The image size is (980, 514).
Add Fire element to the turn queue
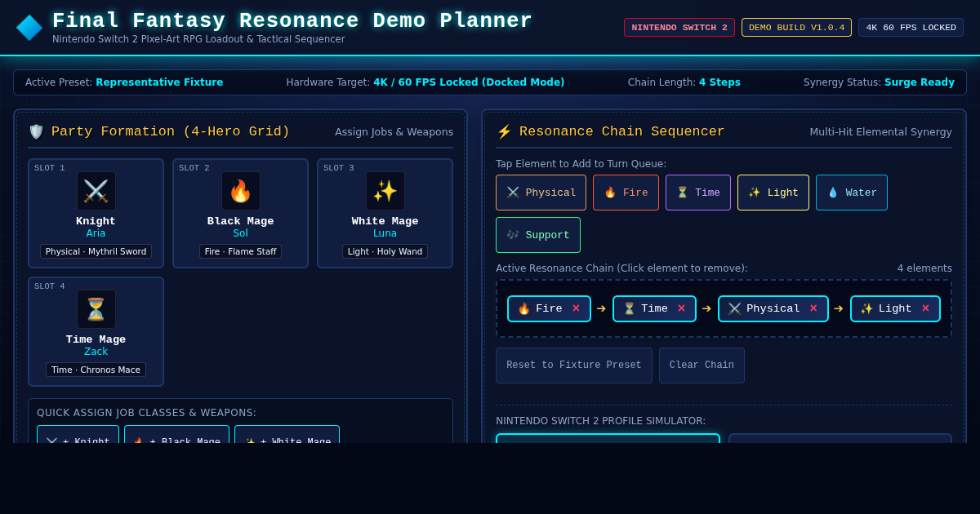[626, 193]
